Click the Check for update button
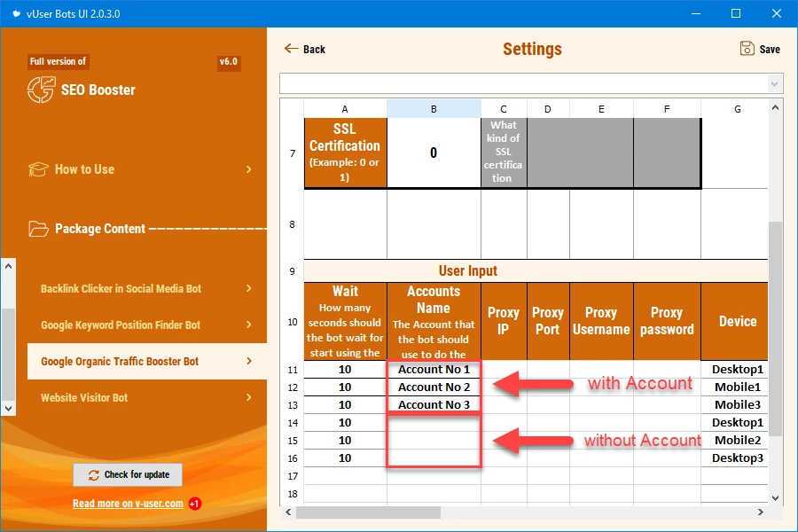798x532 pixels. [x=128, y=474]
